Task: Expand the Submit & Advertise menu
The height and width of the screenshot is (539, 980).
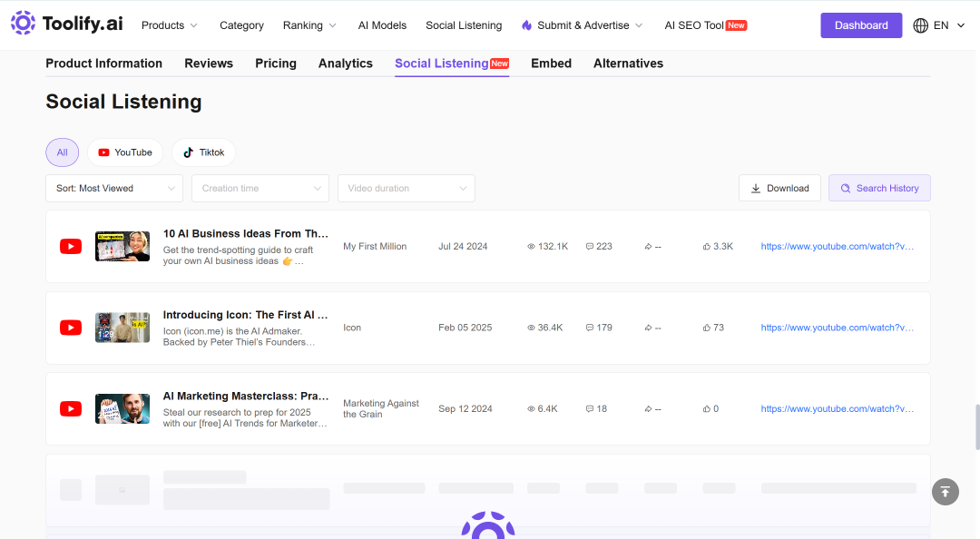Action: point(583,25)
